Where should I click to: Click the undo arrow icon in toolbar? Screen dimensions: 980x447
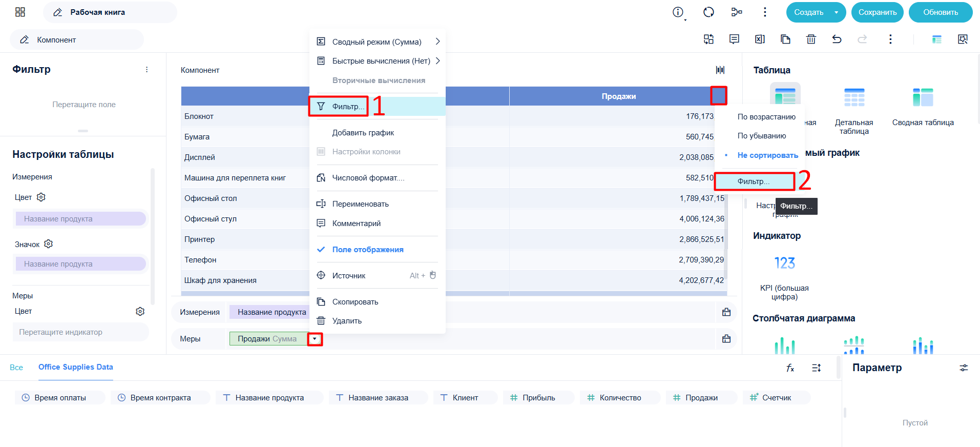pos(837,39)
